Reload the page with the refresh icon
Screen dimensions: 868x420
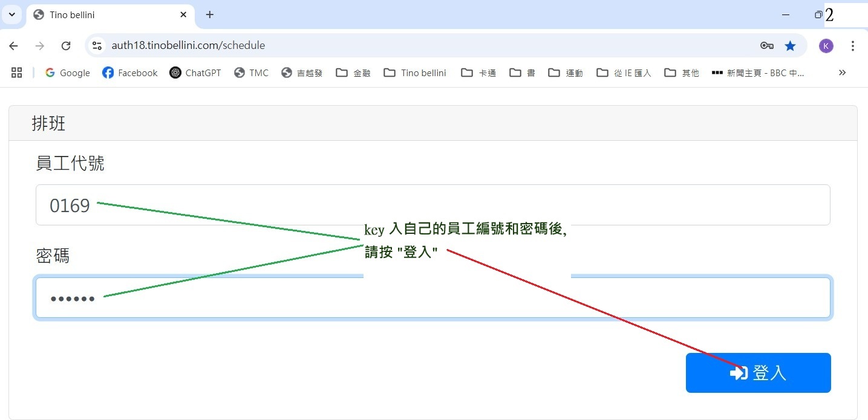[x=67, y=46]
